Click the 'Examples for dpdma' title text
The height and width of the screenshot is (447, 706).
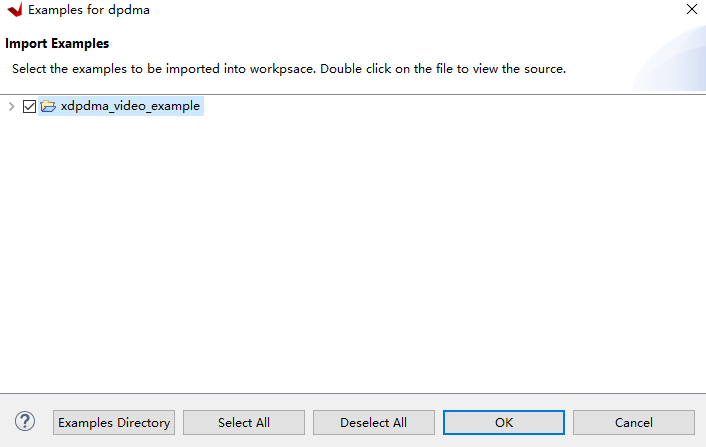[89, 10]
